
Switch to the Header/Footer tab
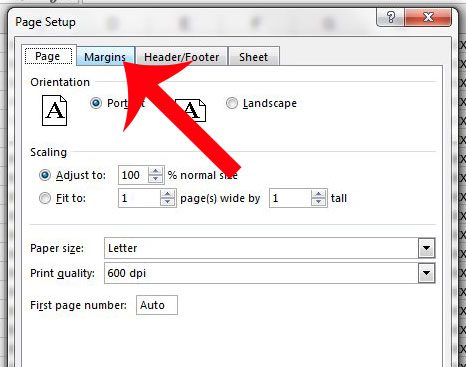(181, 57)
